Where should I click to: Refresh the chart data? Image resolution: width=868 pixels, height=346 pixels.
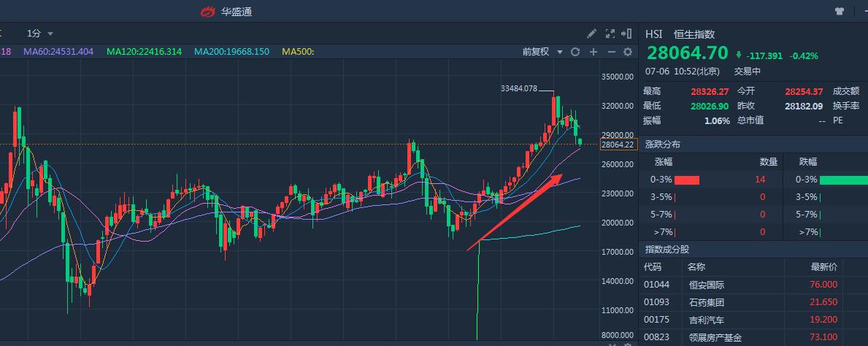pos(575,52)
